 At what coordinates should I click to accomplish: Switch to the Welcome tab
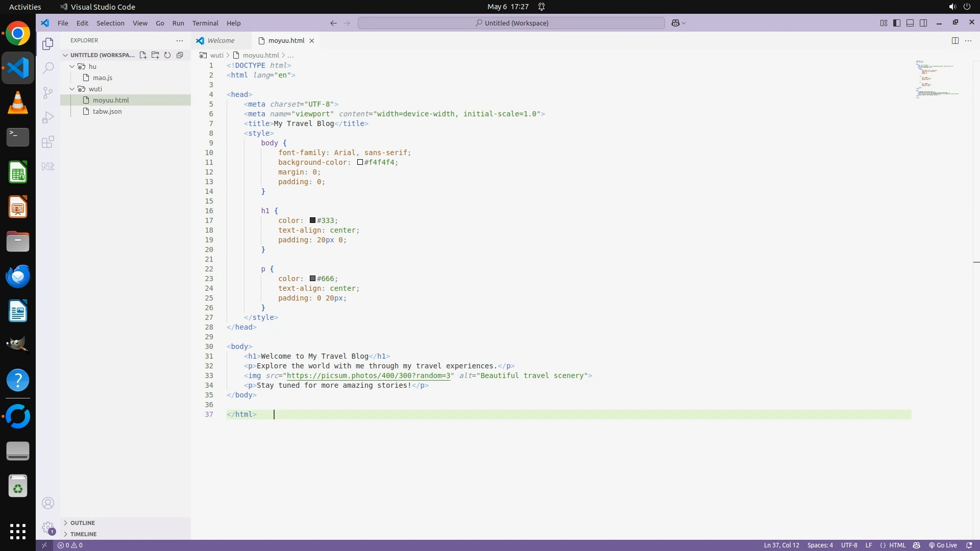coord(220,40)
